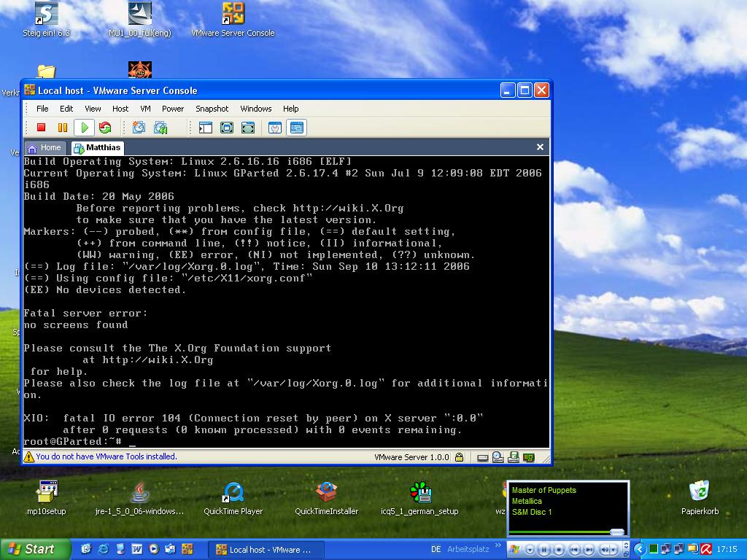The width and height of the screenshot is (747, 560).
Task: Click floppy device icon in status bar
Action: coord(513,457)
